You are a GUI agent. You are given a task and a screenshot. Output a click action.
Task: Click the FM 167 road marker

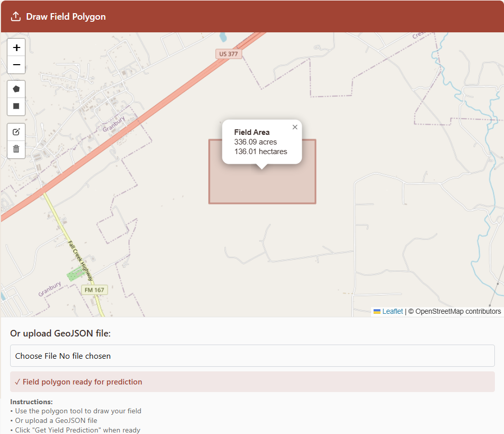[95, 290]
